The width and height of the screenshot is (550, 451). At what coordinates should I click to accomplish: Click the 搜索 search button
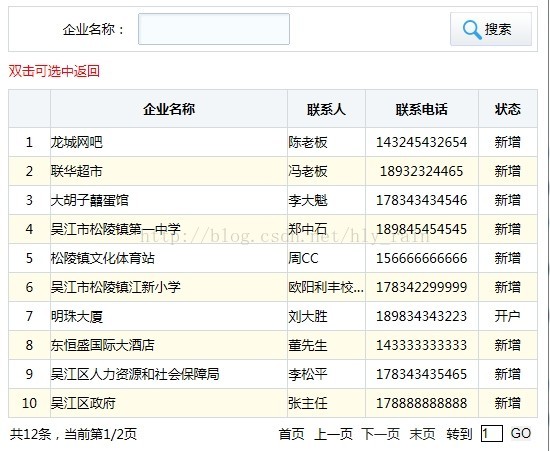tap(491, 29)
